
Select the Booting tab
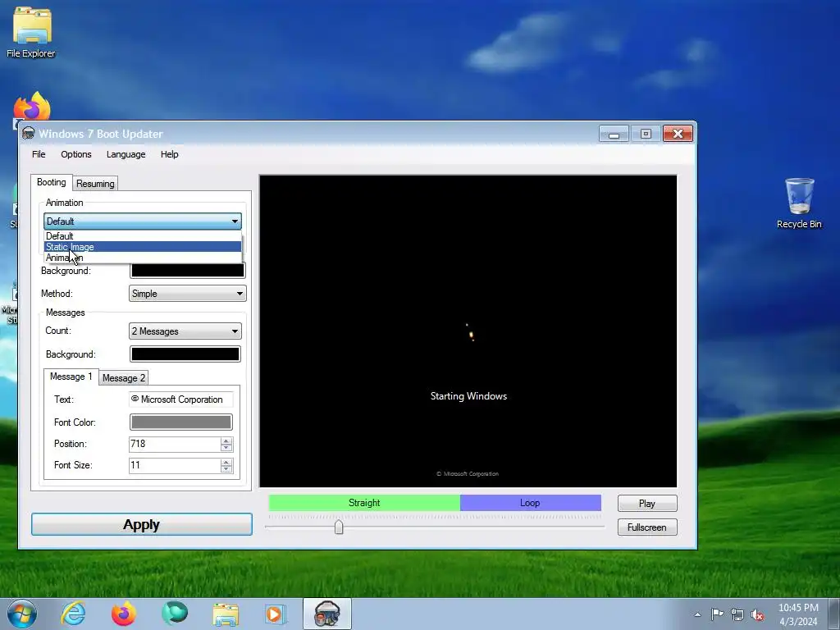click(x=52, y=182)
